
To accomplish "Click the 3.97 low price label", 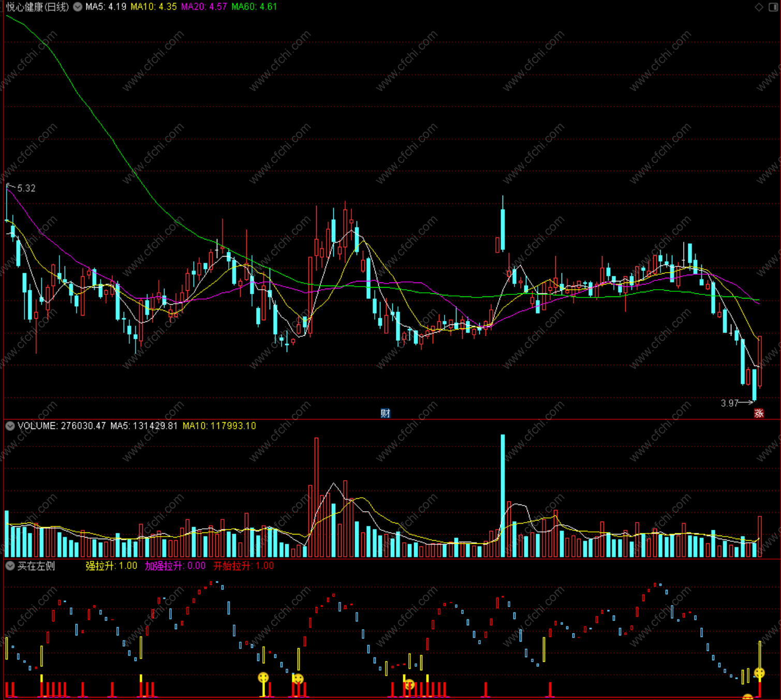I will click(729, 403).
